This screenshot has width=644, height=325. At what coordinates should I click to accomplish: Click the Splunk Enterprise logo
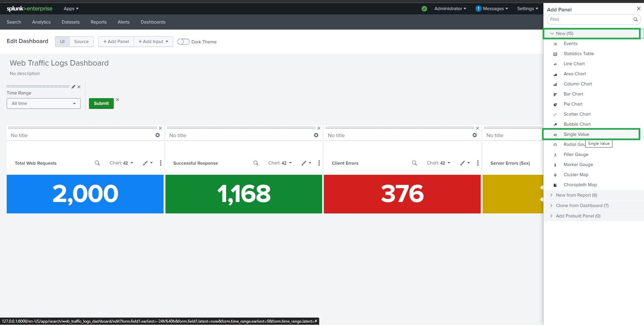coord(30,8)
